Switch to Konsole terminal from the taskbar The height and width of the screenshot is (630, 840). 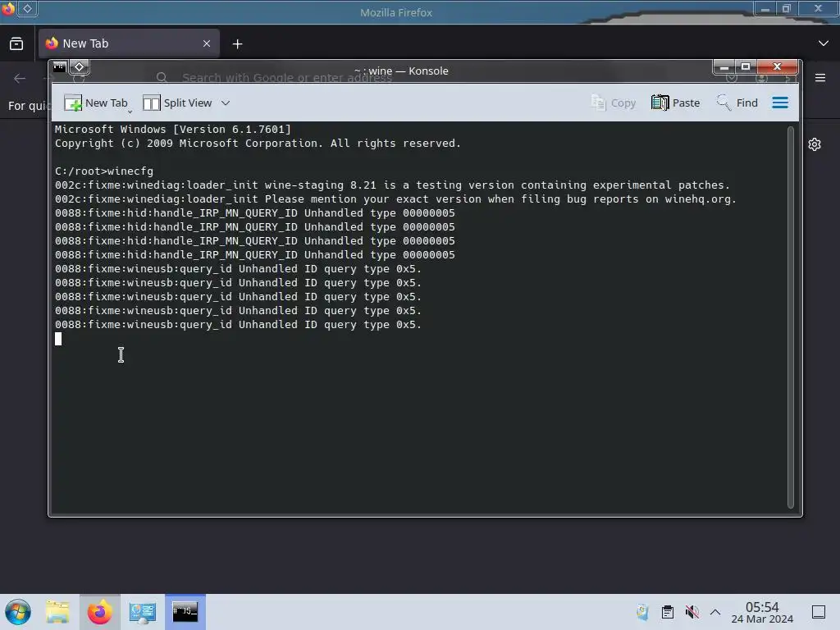tap(185, 612)
